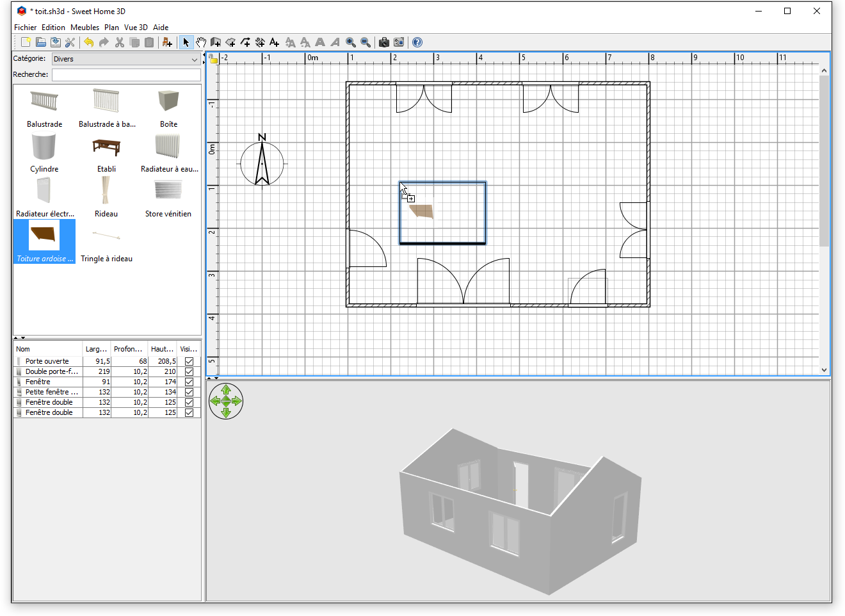
Task: Click Add furniture to home icon
Action: (167, 42)
